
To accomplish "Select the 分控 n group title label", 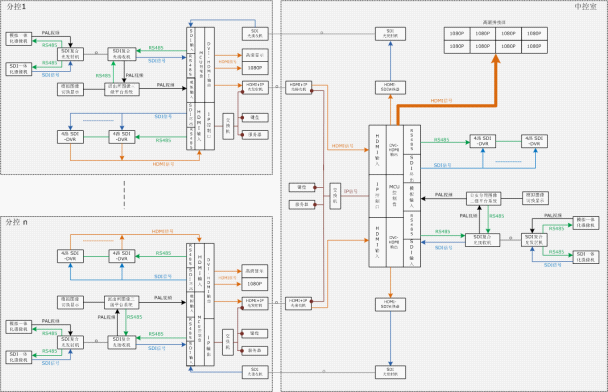I will [x=17, y=222].
